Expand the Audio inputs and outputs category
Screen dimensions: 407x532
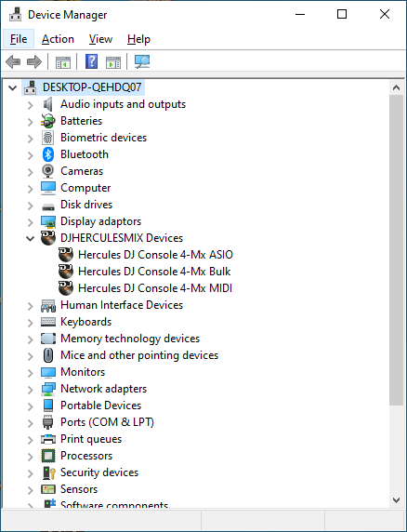pyautogui.click(x=31, y=105)
